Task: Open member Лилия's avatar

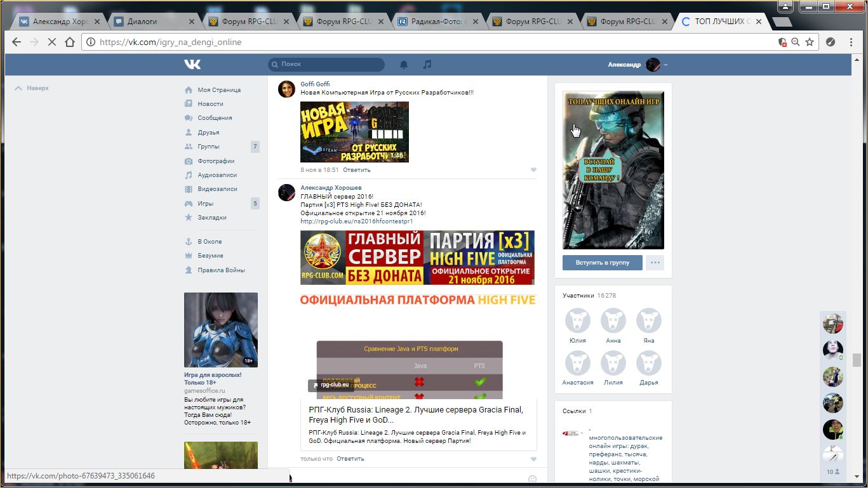Action: (613, 363)
